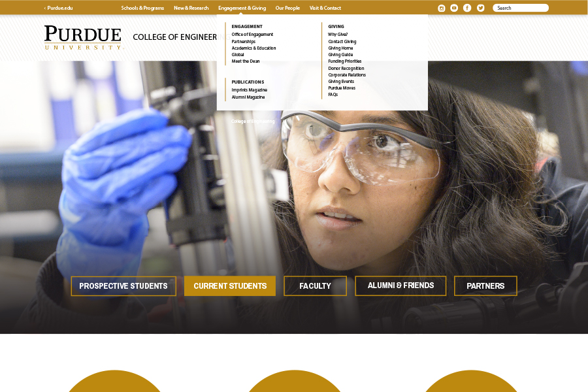Open Imprints Magazine under Publications
The width and height of the screenshot is (588, 392).
point(249,90)
